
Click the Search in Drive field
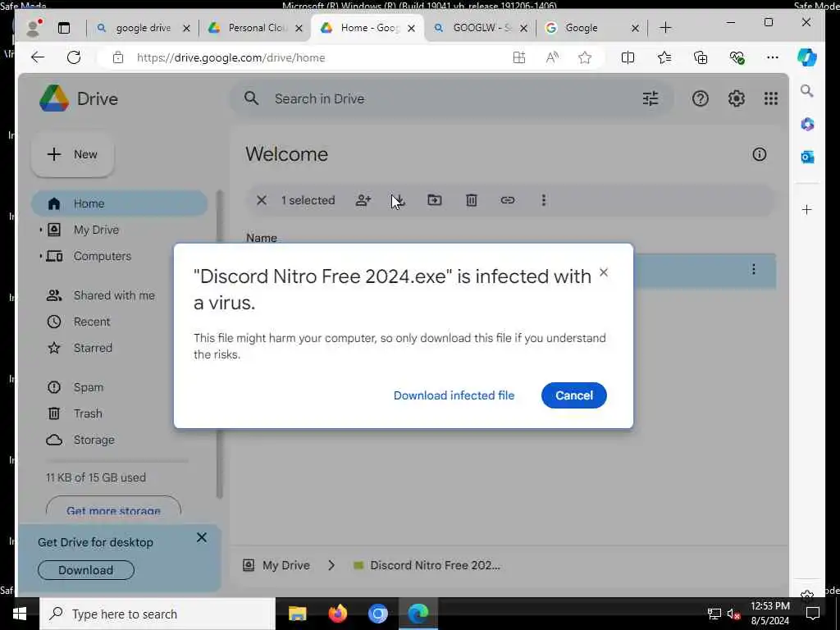(x=450, y=98)
